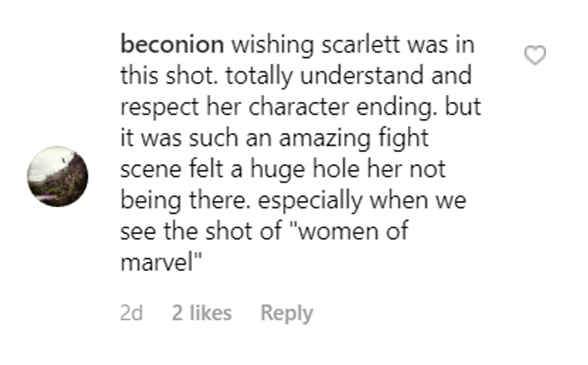
Task: Reply to beconion's comment
Action: (x=286, y=313)
